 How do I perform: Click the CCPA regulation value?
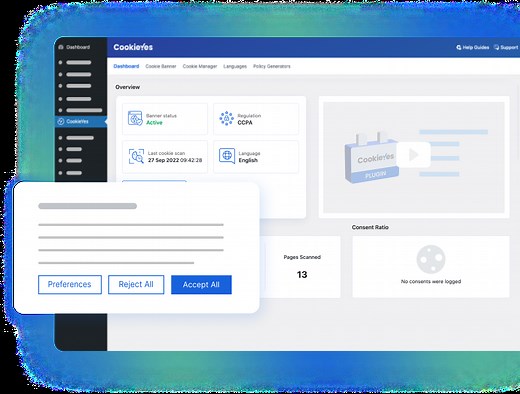(x=245, y=123)
